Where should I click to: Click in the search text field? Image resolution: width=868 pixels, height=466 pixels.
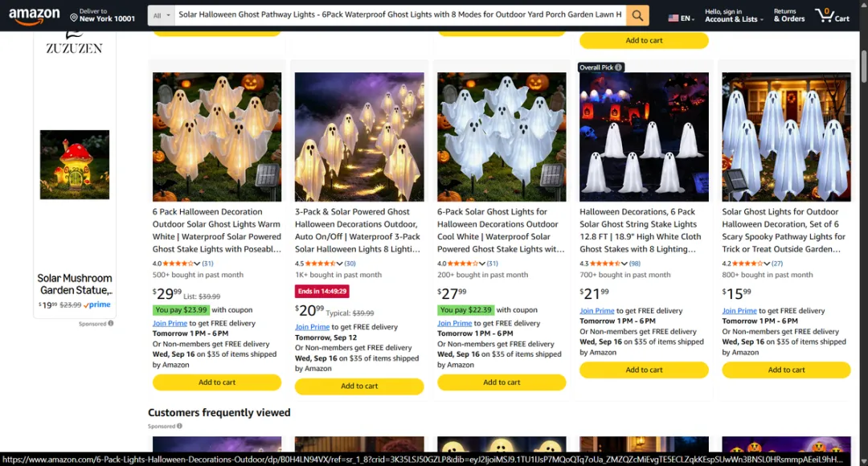400,15
